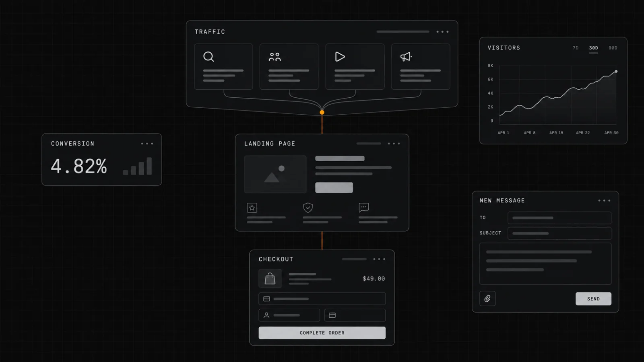Click the gray call-to-action button on Landing Page
This screenshot has width=644, height=362.
[334, 187]
